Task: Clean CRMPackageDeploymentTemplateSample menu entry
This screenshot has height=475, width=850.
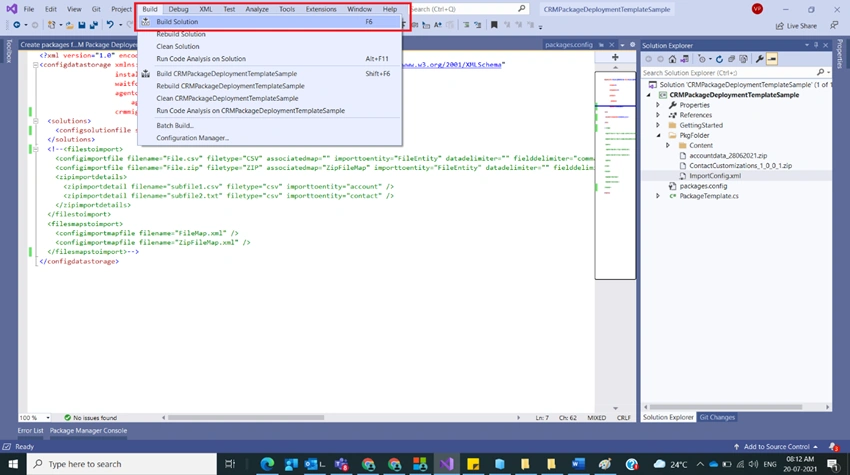Action: [269, 98]
